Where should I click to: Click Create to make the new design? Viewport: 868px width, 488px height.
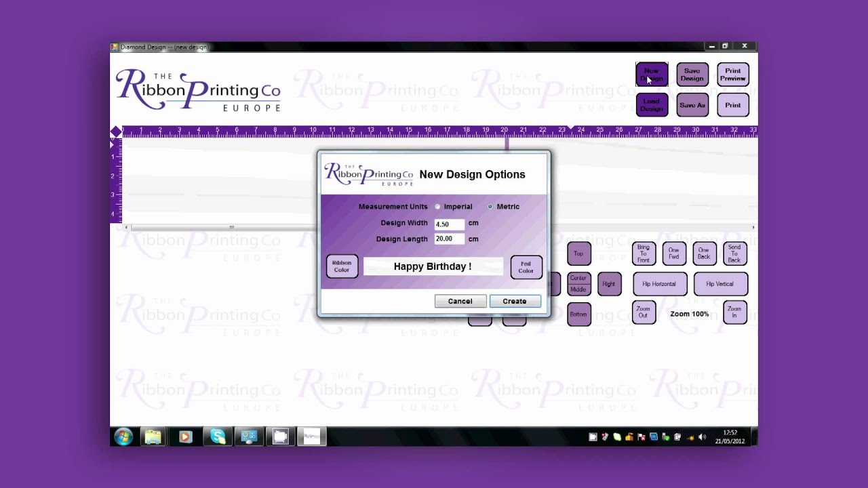click(515, 301)
